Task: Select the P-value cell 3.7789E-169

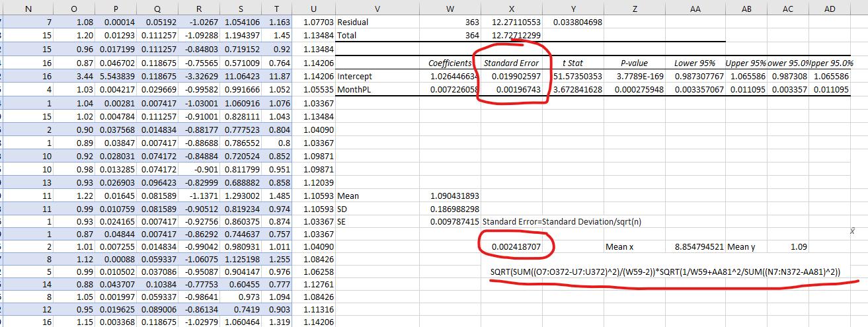Action: (635, 76)
